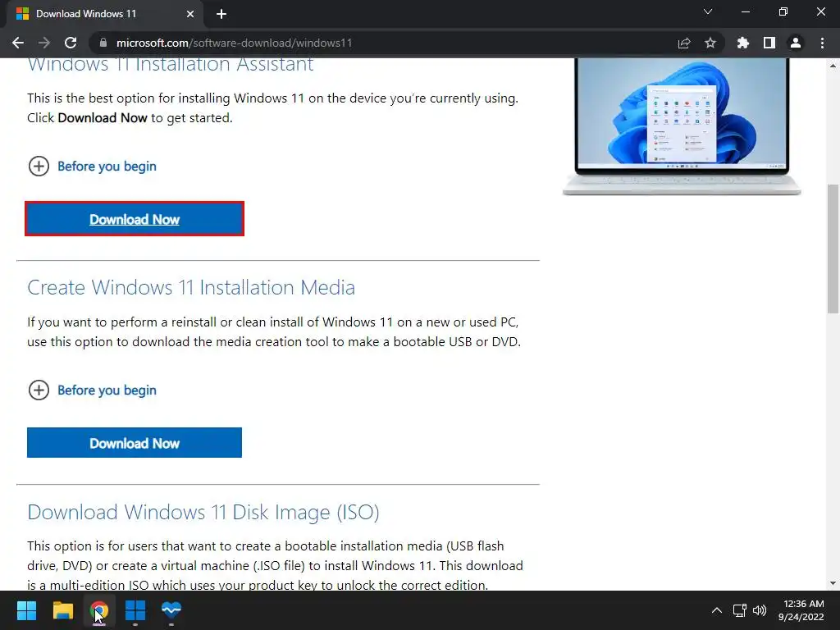Select the Download Windows 11 tab
Screen dimensions: 840x630
tap(105, 14)
